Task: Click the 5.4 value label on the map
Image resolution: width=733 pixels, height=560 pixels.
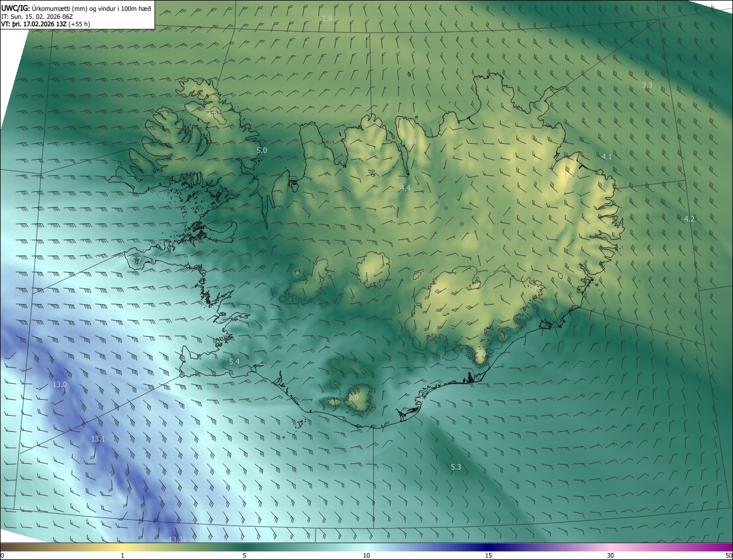Action: (x=234, y=361)
